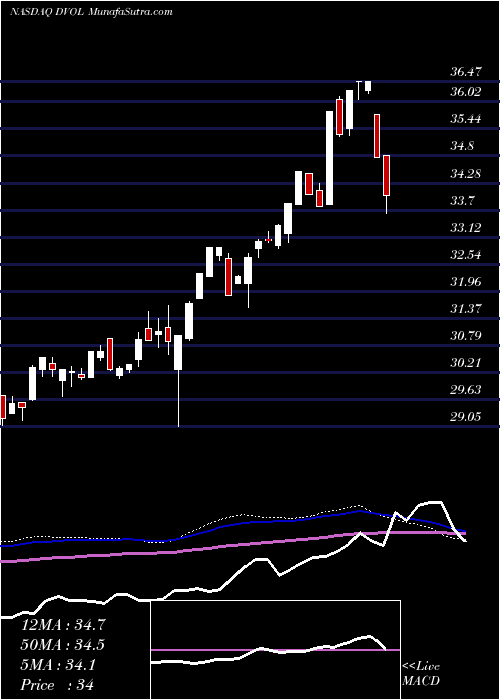Click the tall white candlestick reaching 35.44
The width and height of the screenshot is (500, 700).
click(x=329, y=158)
